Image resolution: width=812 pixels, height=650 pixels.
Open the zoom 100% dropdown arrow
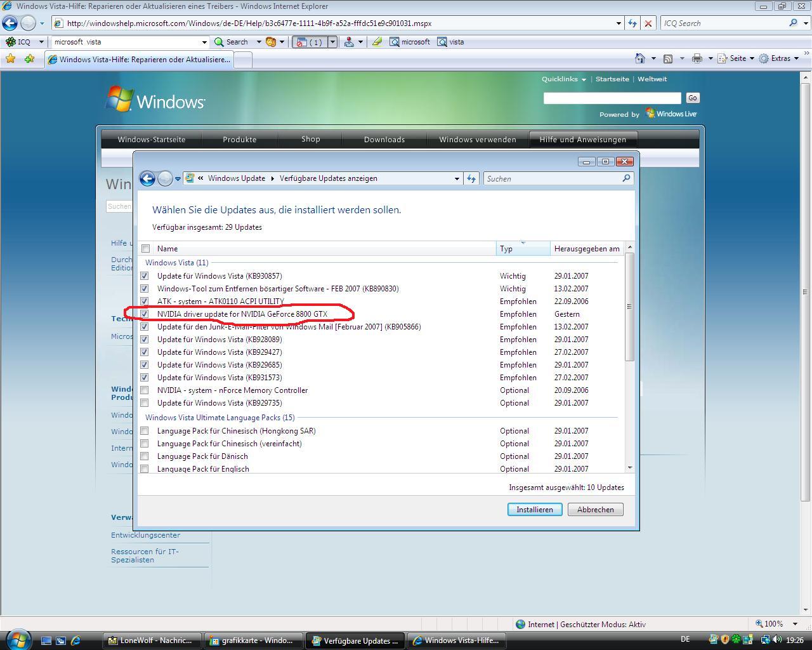point(797,624)
